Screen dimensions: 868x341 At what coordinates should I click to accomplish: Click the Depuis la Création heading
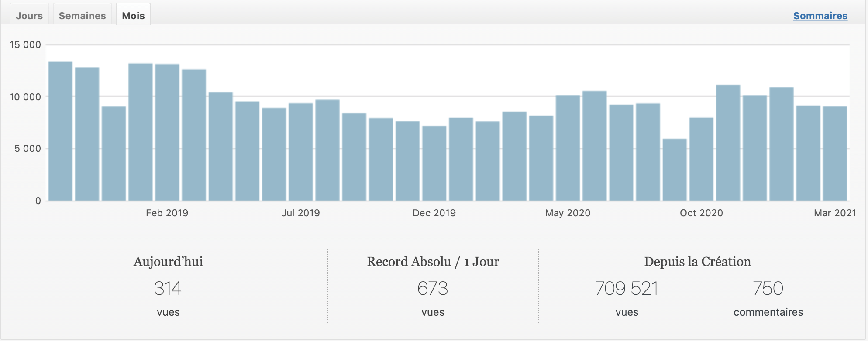697,262
